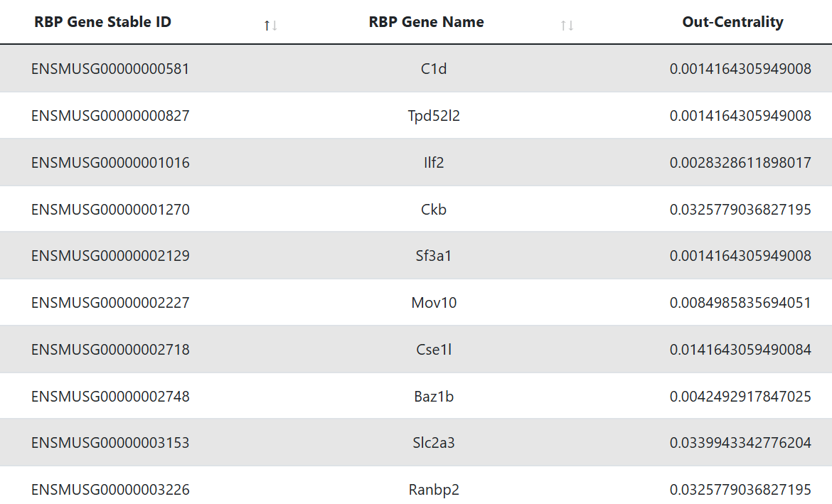Click the Slc2a3 gene name cell

click(x=434, y=443)
